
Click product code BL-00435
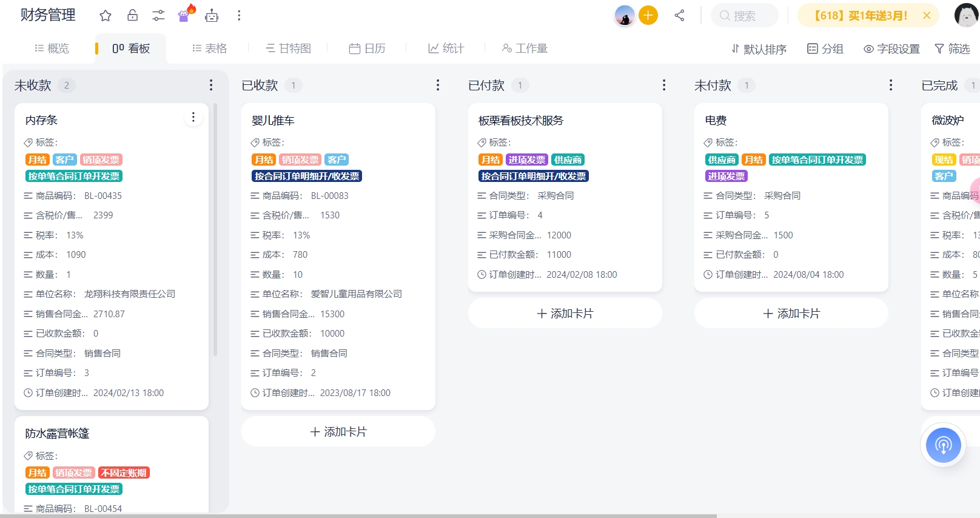coord(103,196)
